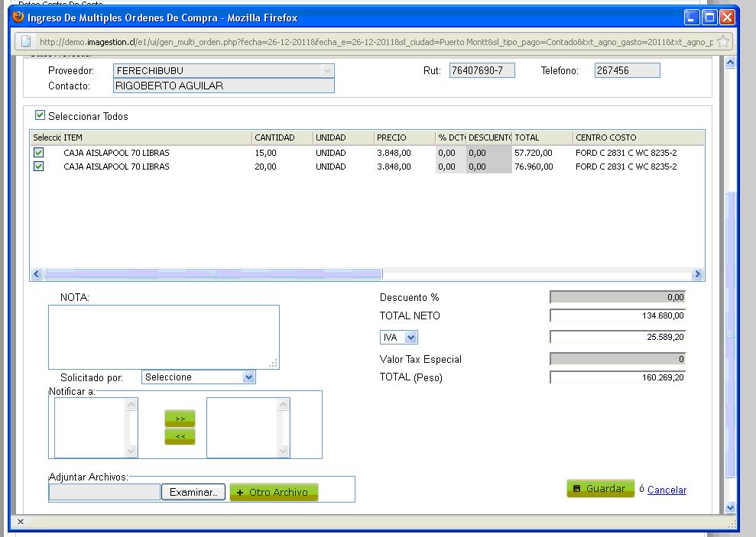
Task: Click the table horizontal scrollbar thumb
Action: click(213, 274)
